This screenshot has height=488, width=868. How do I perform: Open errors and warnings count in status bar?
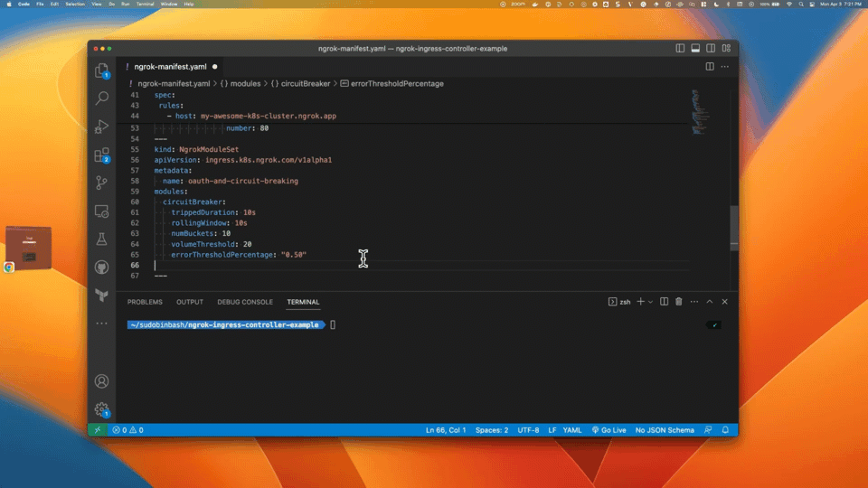[x=127, y=430]
